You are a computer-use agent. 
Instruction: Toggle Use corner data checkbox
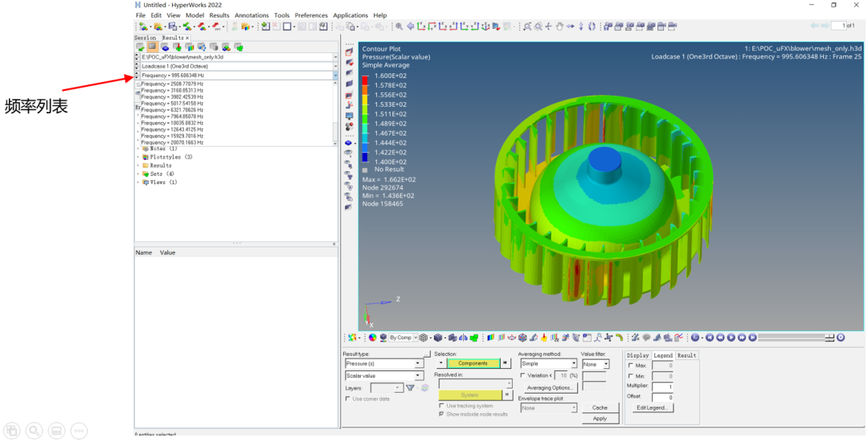tap(348, 399)
